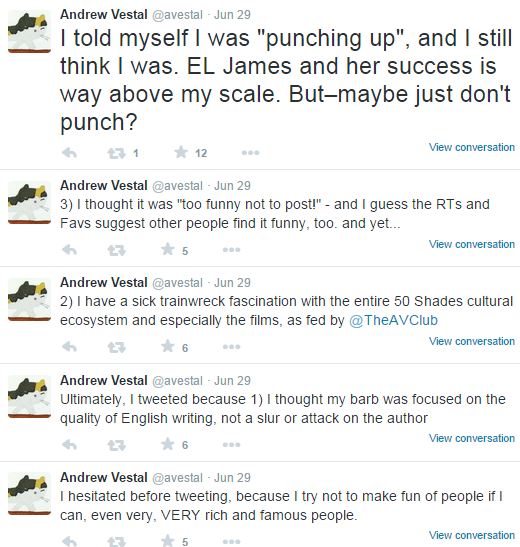Open Andrew Vestal's avatar on the top tweet
This screenshot has width=520, height=547.
pos(29,32)
